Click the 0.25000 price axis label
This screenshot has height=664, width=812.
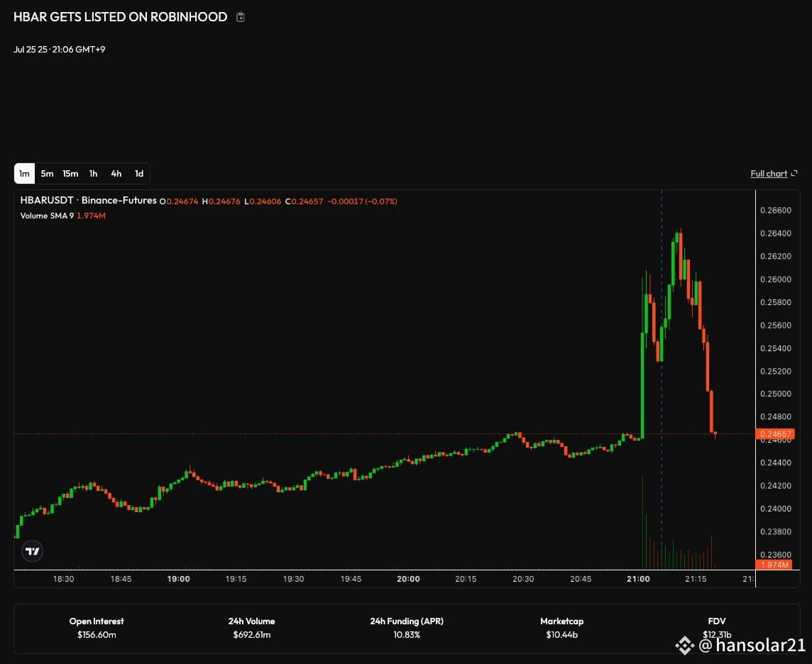point(775,394)
